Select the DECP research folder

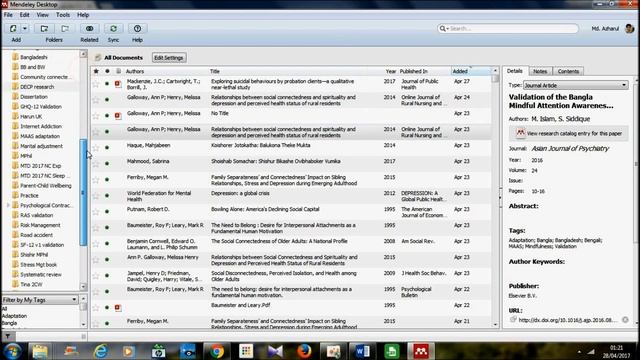click(x=37, y=87)
